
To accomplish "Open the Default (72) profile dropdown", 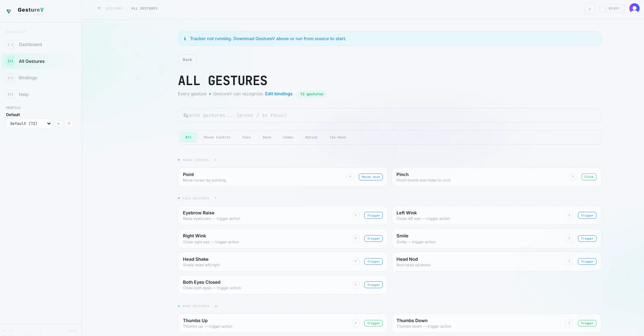I will [29, 123].
